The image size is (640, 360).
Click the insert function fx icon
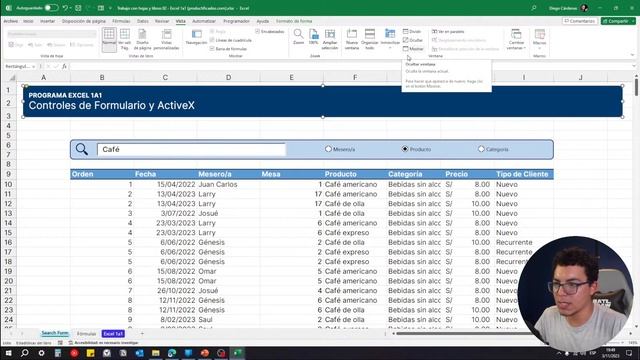point(64,66)
